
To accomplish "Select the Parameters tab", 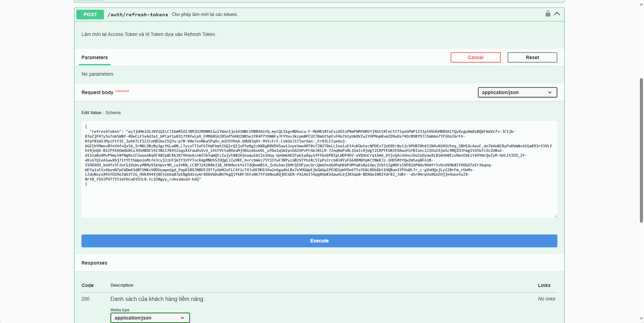I will [95, 57].
